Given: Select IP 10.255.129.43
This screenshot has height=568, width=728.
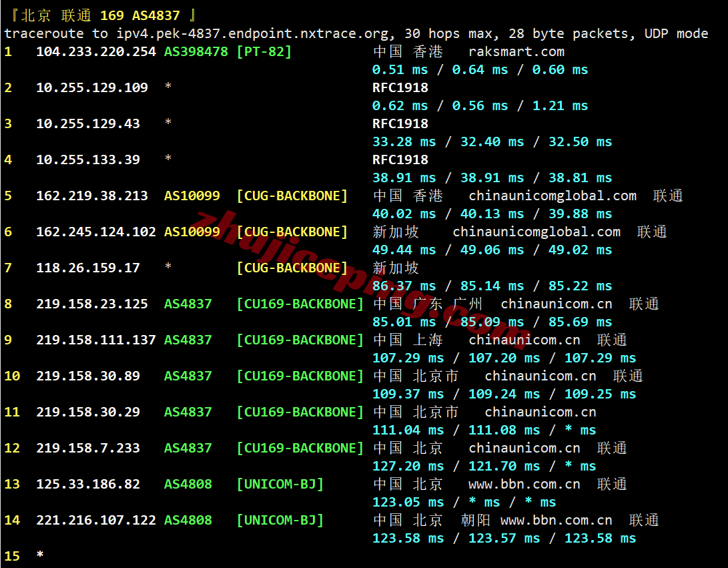Looking at the screenshot, I should tap(88, 123).
